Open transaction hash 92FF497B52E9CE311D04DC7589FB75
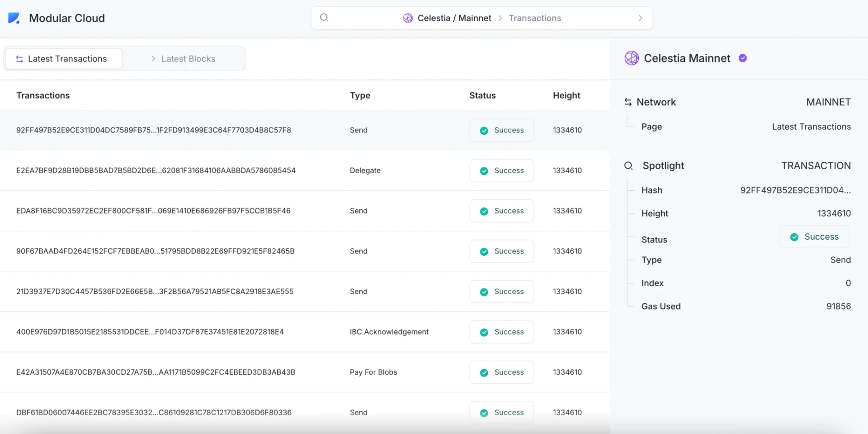The width and height of the screenshot is (868, 434). click(x=154, y=130)
